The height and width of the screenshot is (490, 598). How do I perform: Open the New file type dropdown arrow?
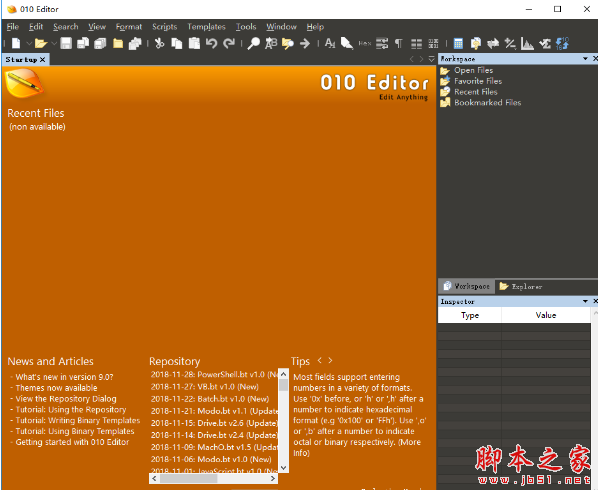pyautogui.click(x=29, y=43)
